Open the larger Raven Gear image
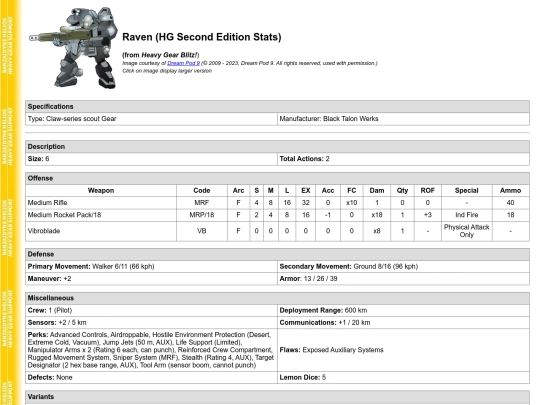This screenshot has width=540, height=405. coord(73,48)
